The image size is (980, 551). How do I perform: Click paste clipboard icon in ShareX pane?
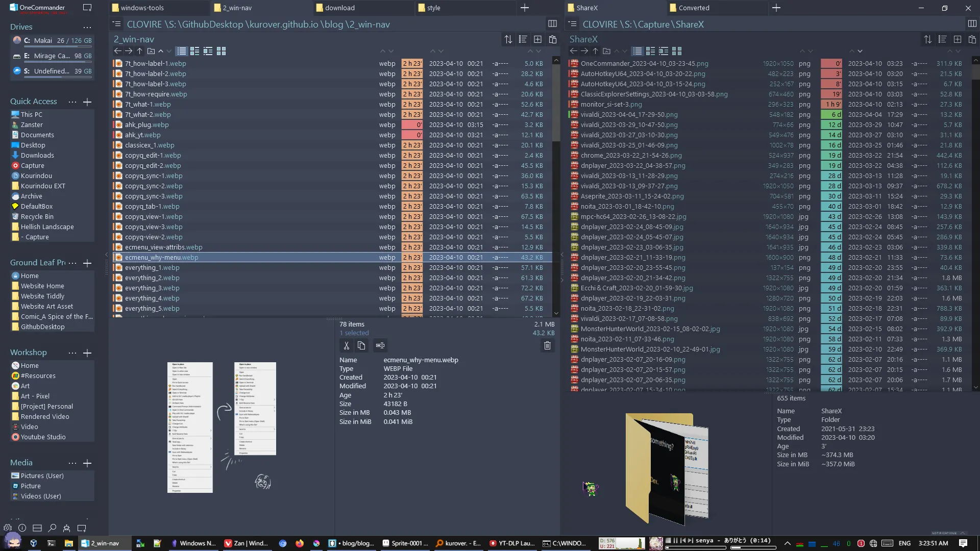click(972, 39)
